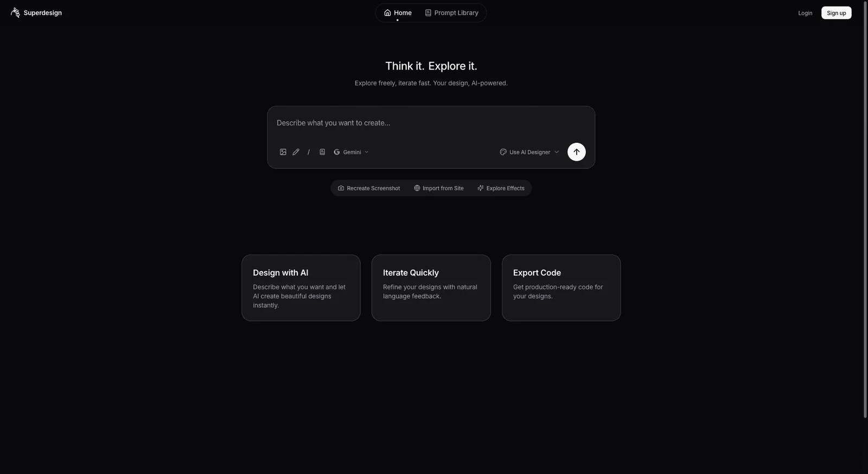The width and height of the screenshot is (868, 474).
Task: Select Import from Site
Action: (439, 188)
